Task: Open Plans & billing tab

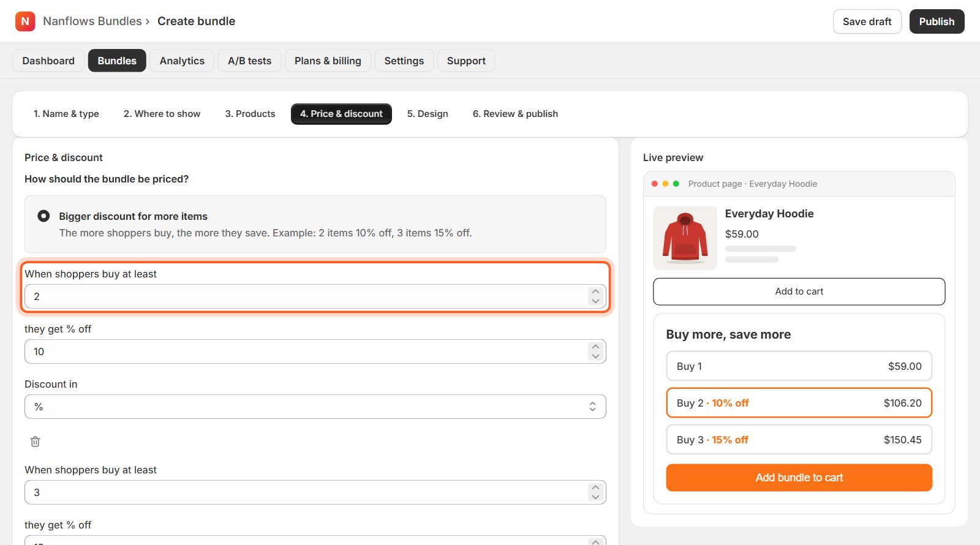Action: [x=328, y=61]
